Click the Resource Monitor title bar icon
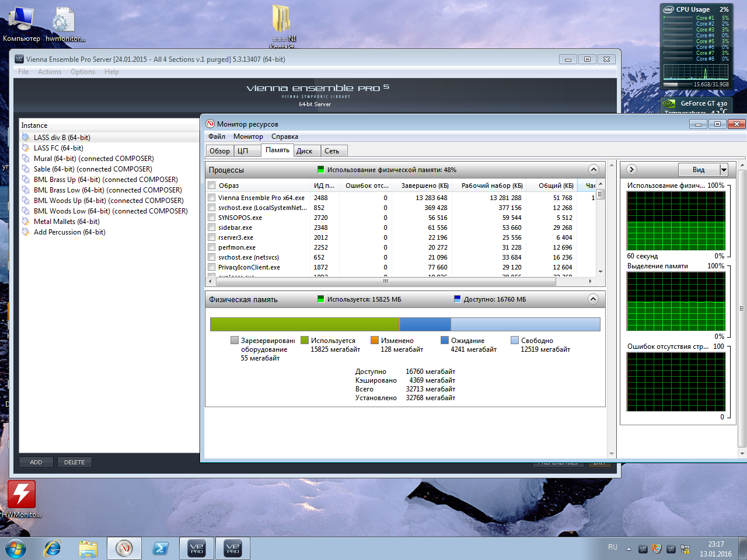Screen dimensions: 747x560 click(210, 124)
